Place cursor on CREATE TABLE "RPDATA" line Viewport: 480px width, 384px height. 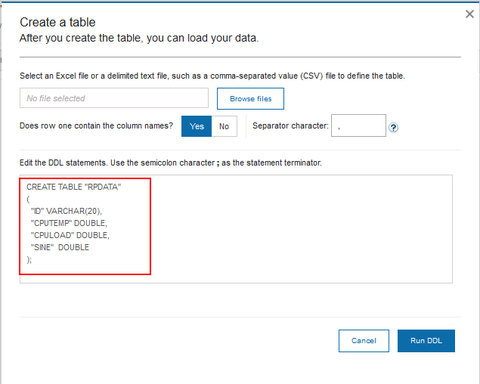pyautogui.click(x=74, y=187)
